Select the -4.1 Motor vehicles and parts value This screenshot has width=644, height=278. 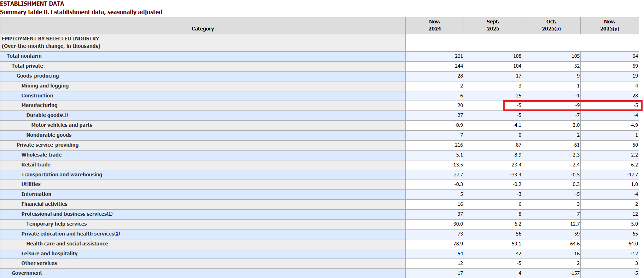[x=517, y=125]
